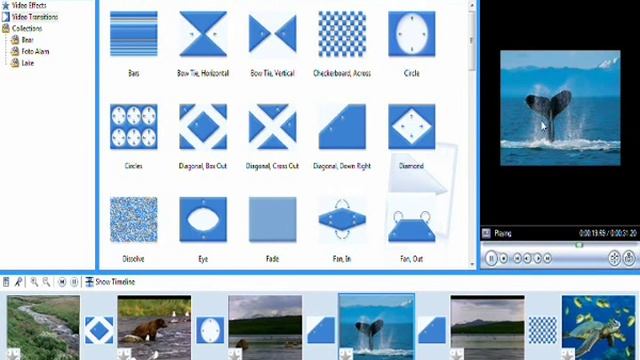Select the Diagonal, Down Right transition

[x=342, y=127]
